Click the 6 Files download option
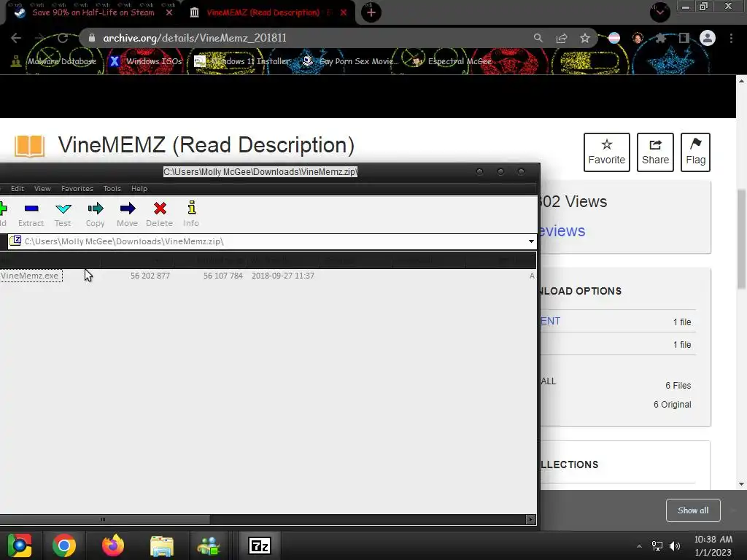This screenshot has height=560, width=747. [678, 386]
